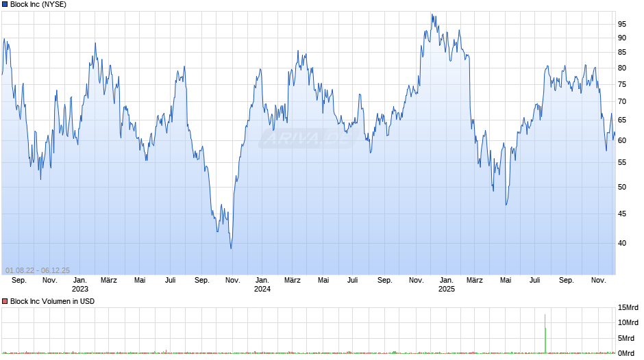The width and height of the screenshot is (644, 360).
Task: Click the 60 price axis label
Action: [622, 140]
